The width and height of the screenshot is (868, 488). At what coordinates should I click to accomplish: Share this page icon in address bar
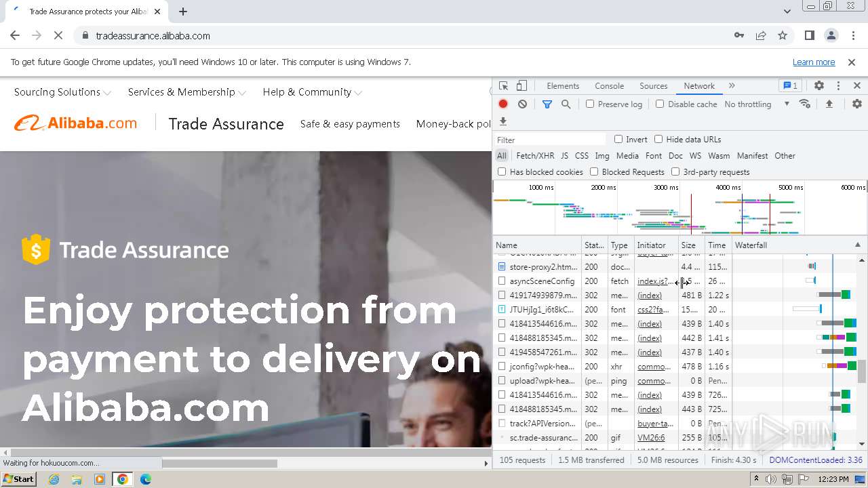click(x=761, y=35)
